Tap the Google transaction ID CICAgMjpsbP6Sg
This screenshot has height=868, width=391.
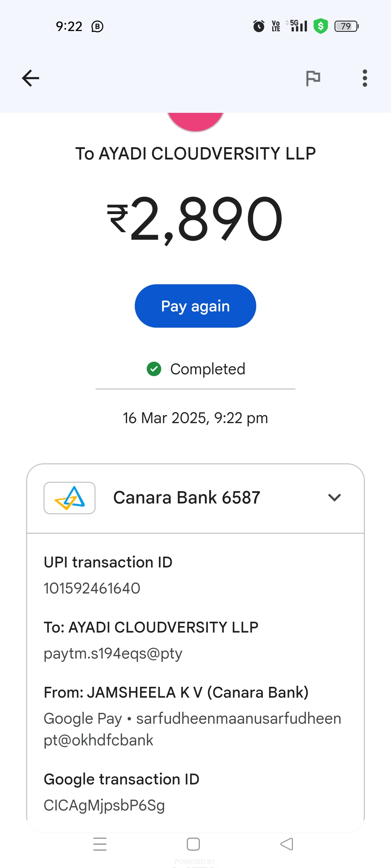pos(104,805)
